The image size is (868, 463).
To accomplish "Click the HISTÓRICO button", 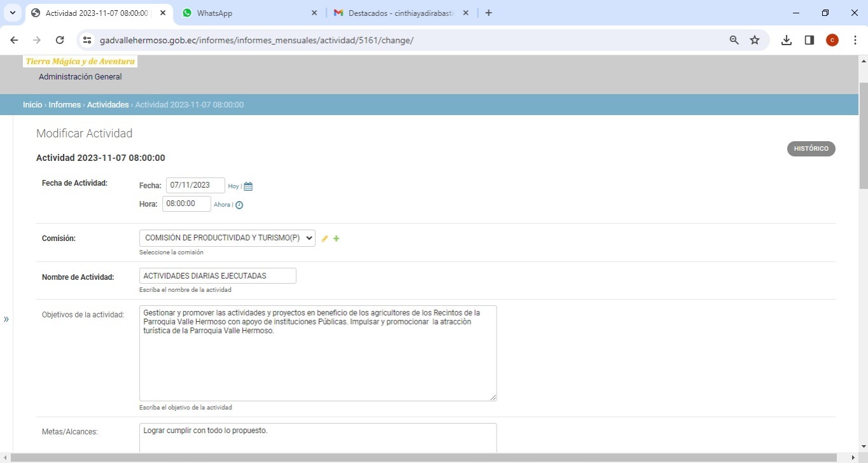I will click(x=811, y=148).
